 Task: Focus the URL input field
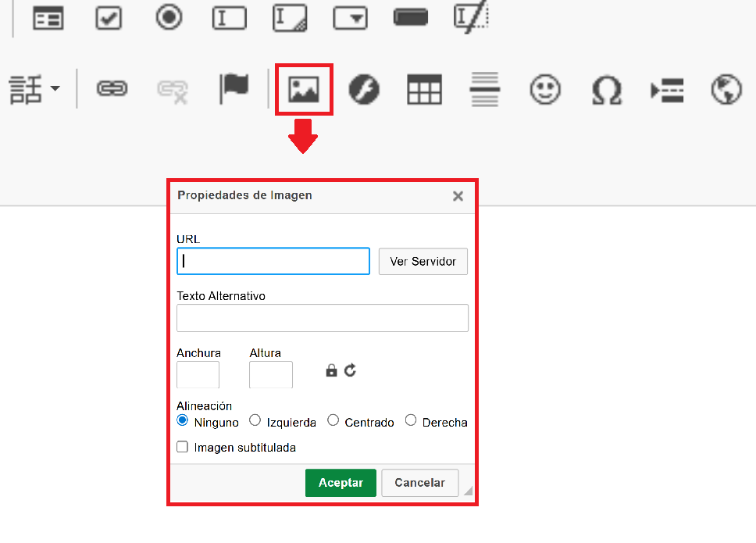273,262
